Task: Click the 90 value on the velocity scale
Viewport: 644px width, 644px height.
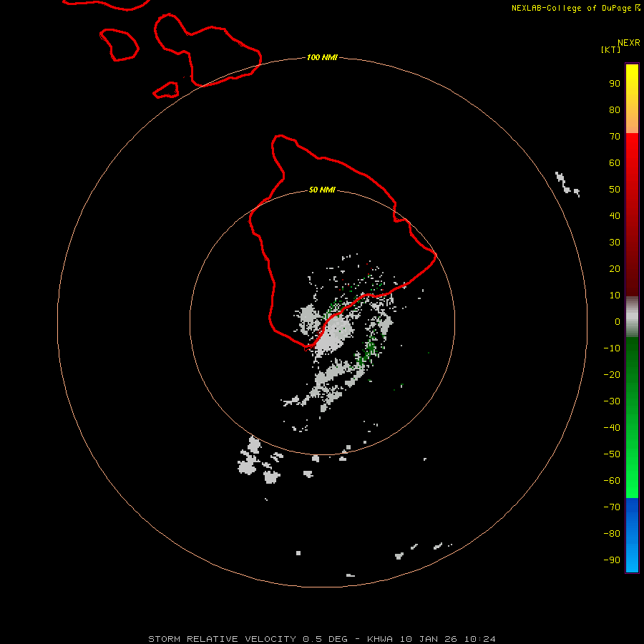Action: tap(615, 84)
